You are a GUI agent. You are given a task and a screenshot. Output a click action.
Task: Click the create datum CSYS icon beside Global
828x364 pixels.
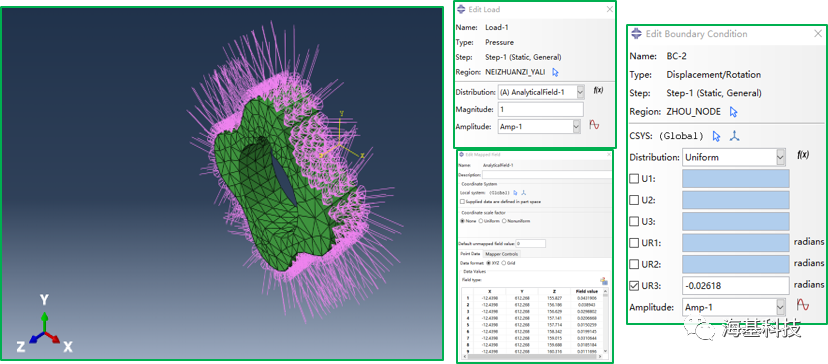734,136
